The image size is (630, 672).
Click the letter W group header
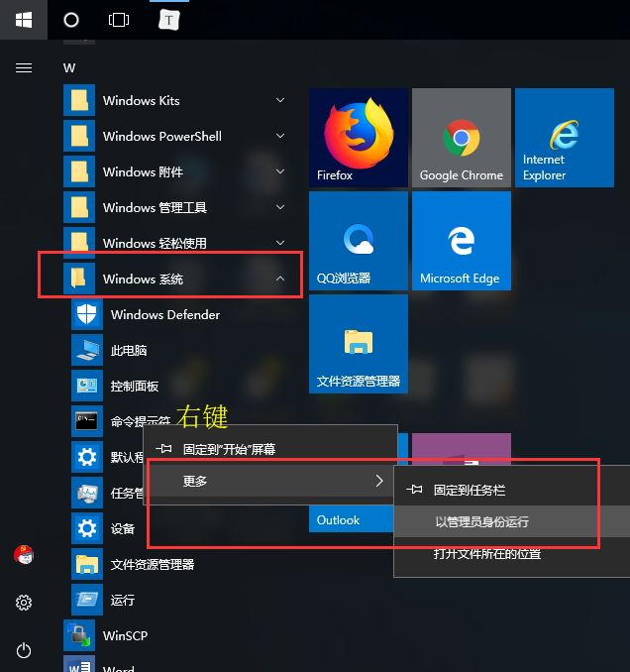[69, 68]
